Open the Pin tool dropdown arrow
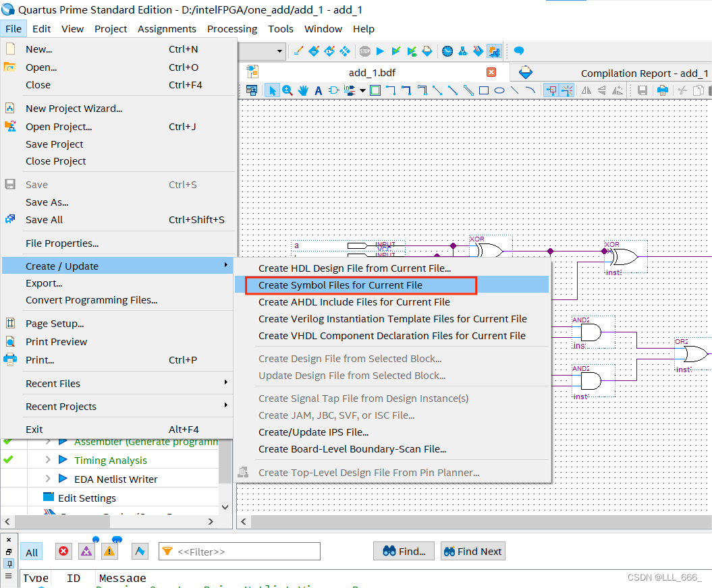This screenshot has height=588, width=712. (x=362, y=90)
